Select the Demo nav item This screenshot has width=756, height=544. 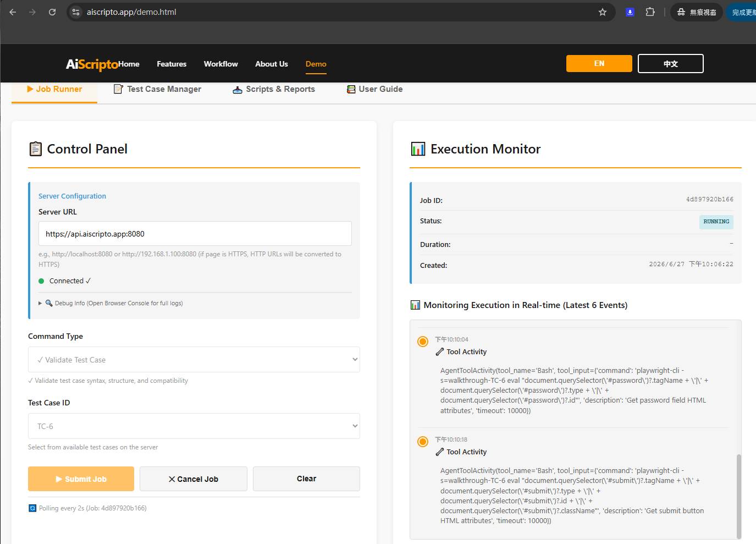(x=316, y=64)
